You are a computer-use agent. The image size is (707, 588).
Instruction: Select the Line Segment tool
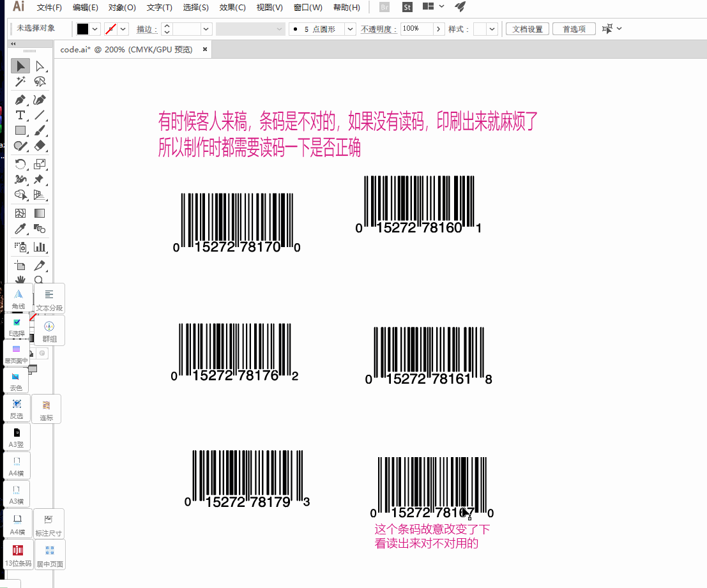click(40, 116)
